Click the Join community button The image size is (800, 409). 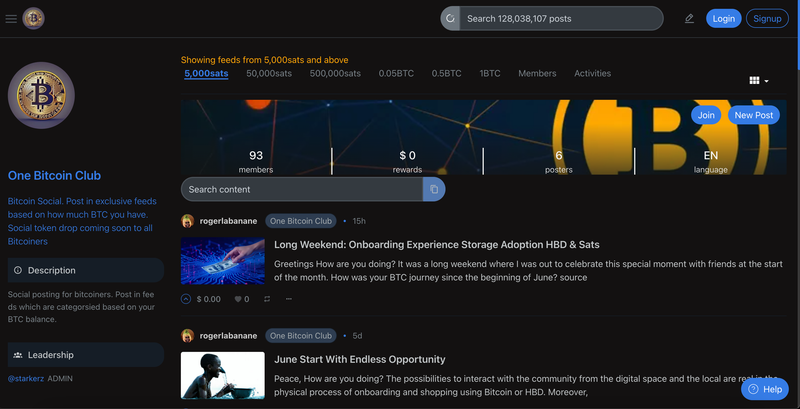(x=706, y=115)
